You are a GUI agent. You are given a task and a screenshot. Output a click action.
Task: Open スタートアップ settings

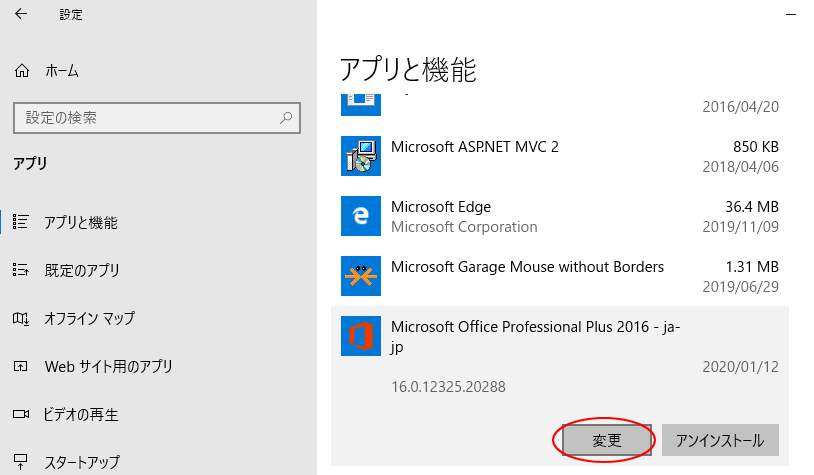(82, 462)
